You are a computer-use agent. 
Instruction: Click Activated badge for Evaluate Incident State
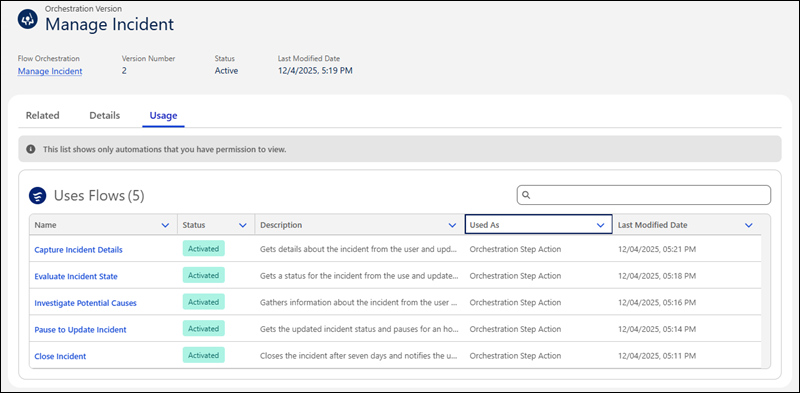click(204, 276)
